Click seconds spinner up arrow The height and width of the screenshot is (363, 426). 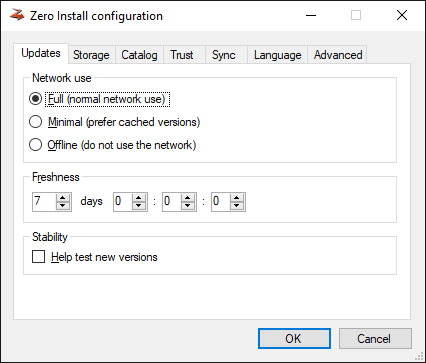(x=237, y=198)
